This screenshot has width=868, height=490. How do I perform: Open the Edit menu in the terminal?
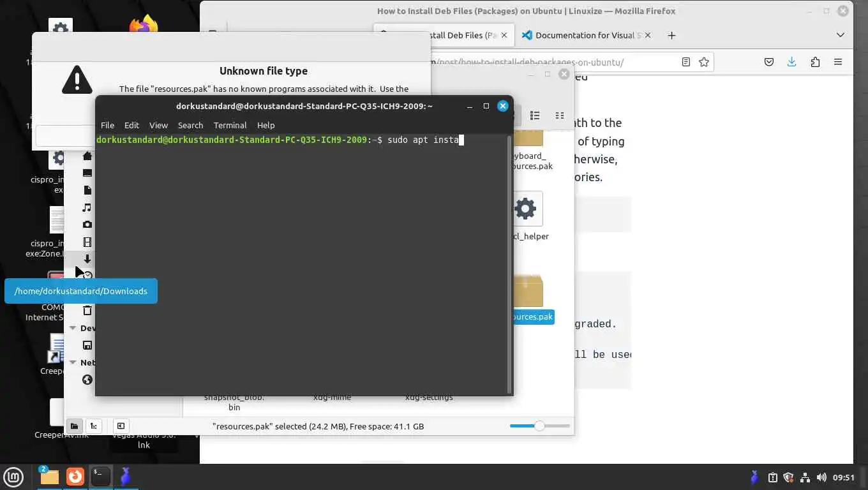pos(131,125)
